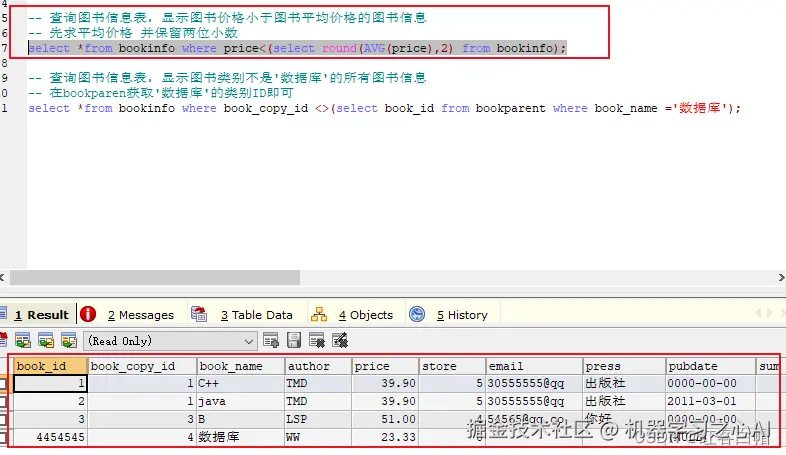Viewport: 786px width, 455px height.
Task: Click the SQL line selecting below-average price
Action: tap(297, 48)
